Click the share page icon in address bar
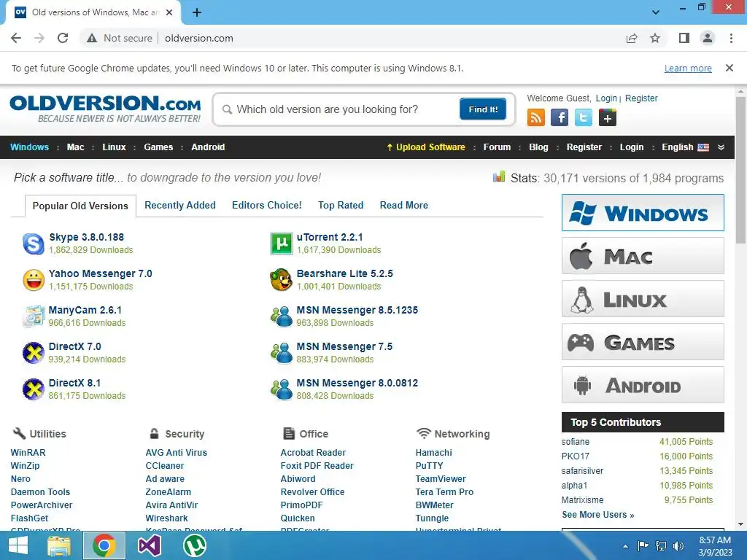747x560 pixels. click(x=632, y=38)
